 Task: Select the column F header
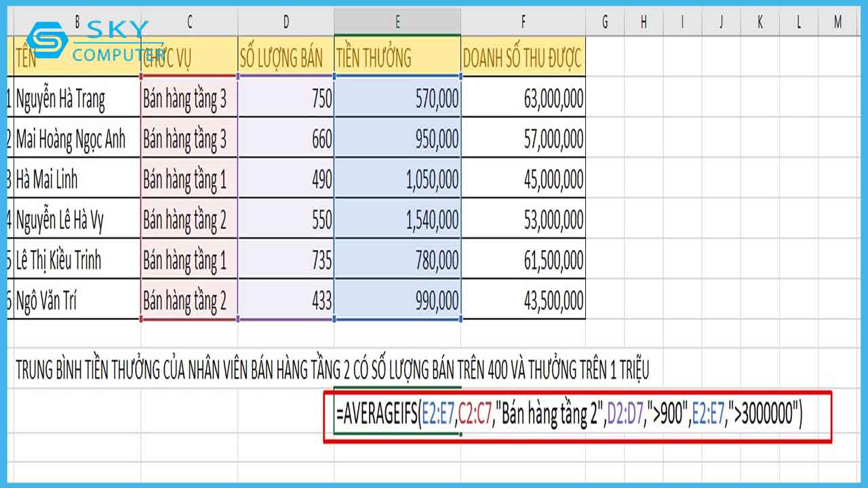tap(523, 22)
